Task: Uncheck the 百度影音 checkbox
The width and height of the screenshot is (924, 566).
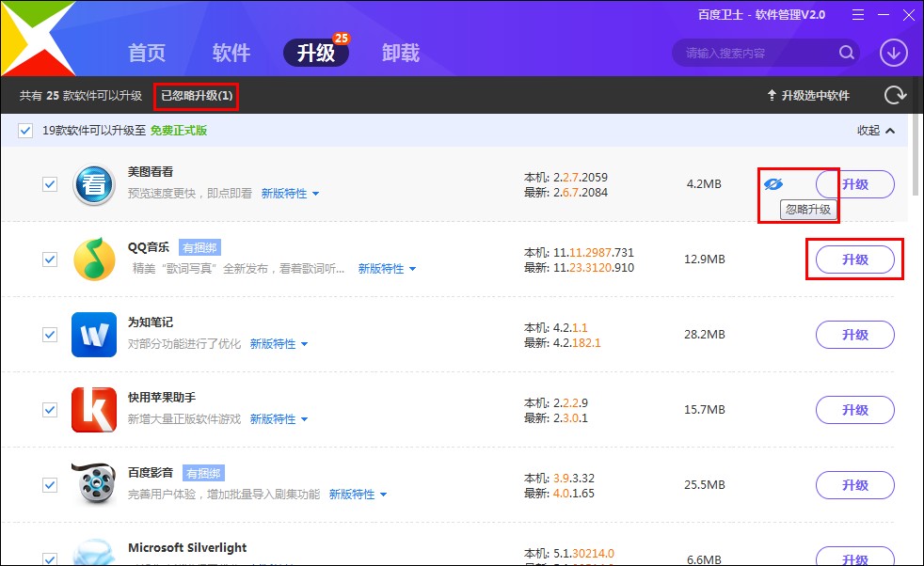Action: pos(50,485)
